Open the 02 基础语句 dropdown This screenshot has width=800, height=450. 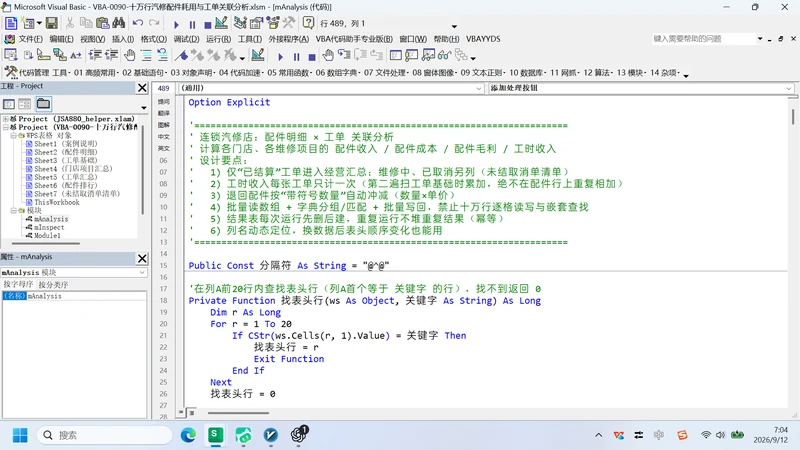pyautogui.click(x=144, y=73)
